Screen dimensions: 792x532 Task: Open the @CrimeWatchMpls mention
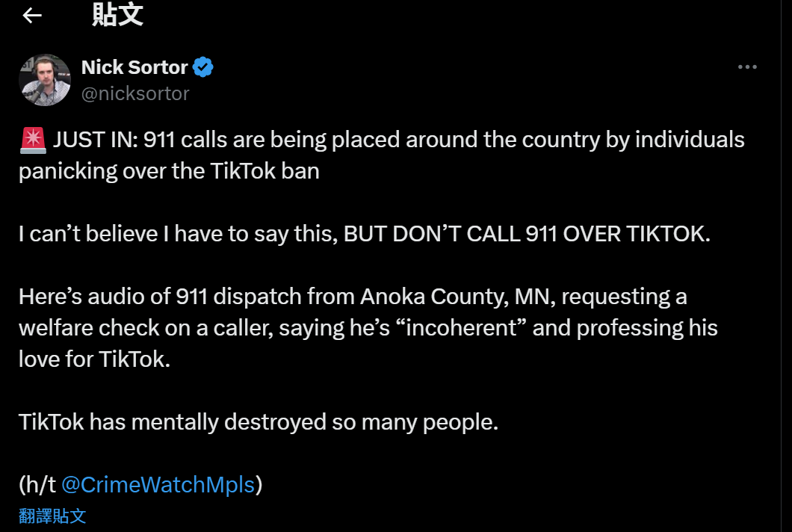[158, 485]
